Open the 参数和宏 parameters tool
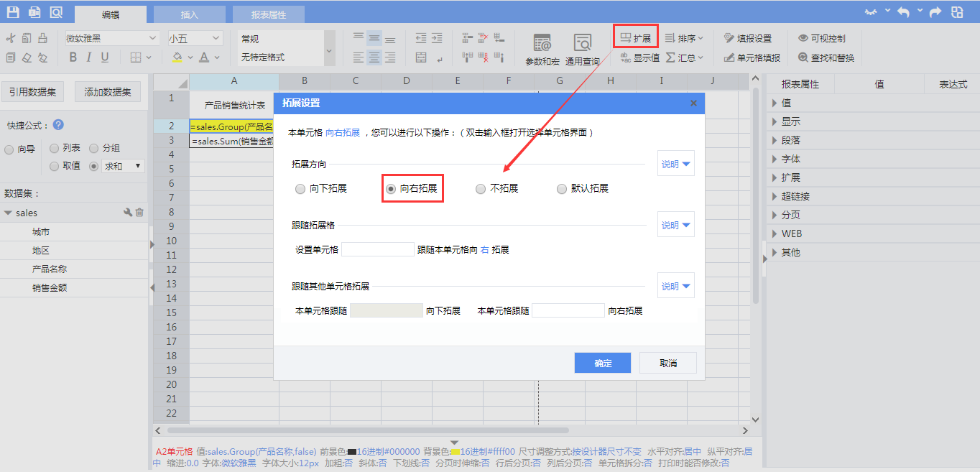980x472 pixels. tap(542, 48)
